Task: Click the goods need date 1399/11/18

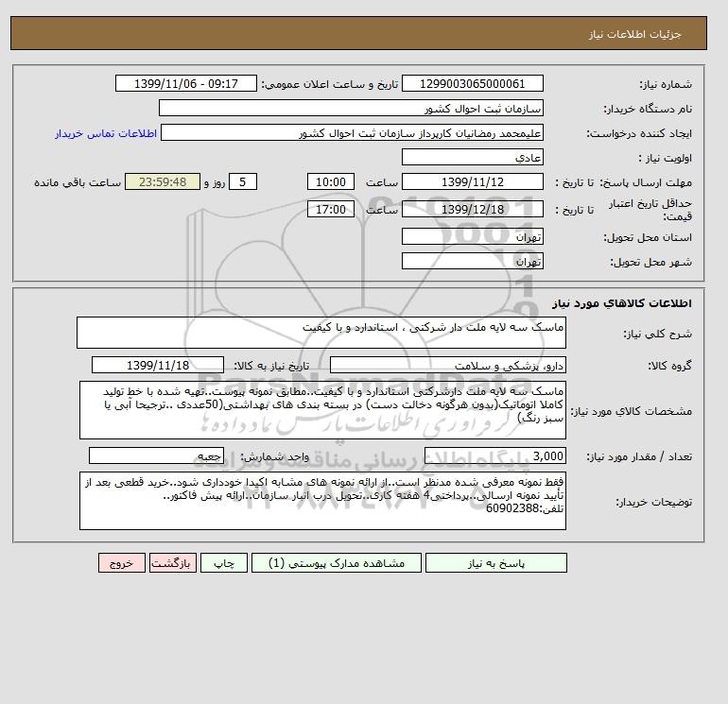Action: (x=158, y=365)
